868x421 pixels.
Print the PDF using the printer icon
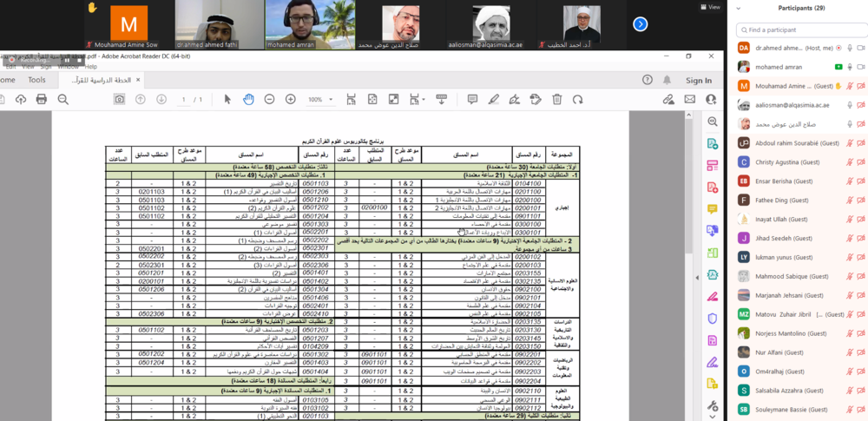pos(41,100)
